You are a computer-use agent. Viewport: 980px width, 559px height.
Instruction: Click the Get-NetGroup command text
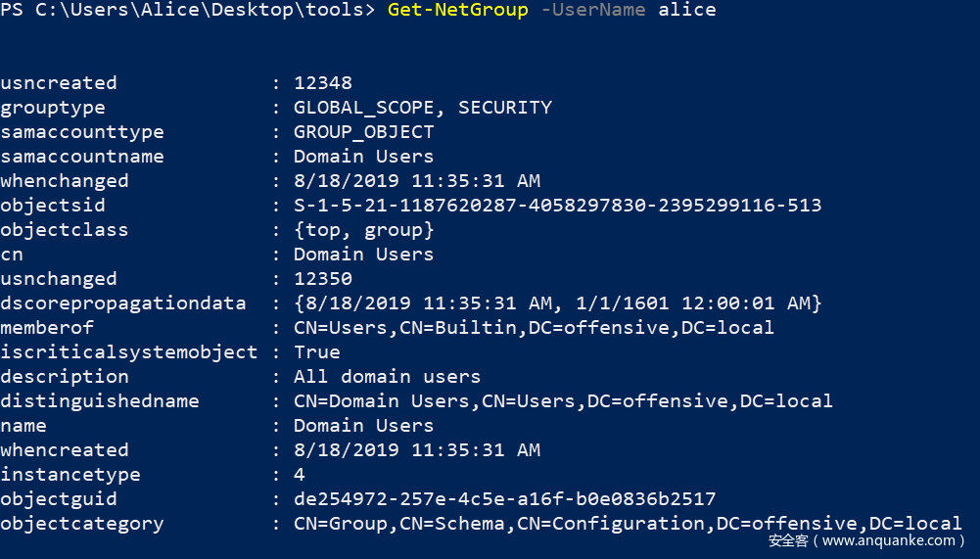[458, 10]
